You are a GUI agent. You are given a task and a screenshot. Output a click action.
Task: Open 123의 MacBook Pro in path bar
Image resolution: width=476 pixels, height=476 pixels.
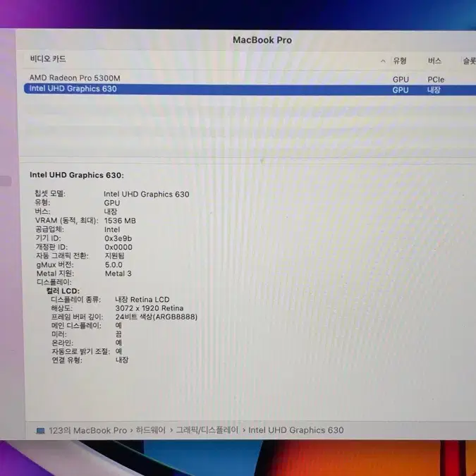point(87,430)
